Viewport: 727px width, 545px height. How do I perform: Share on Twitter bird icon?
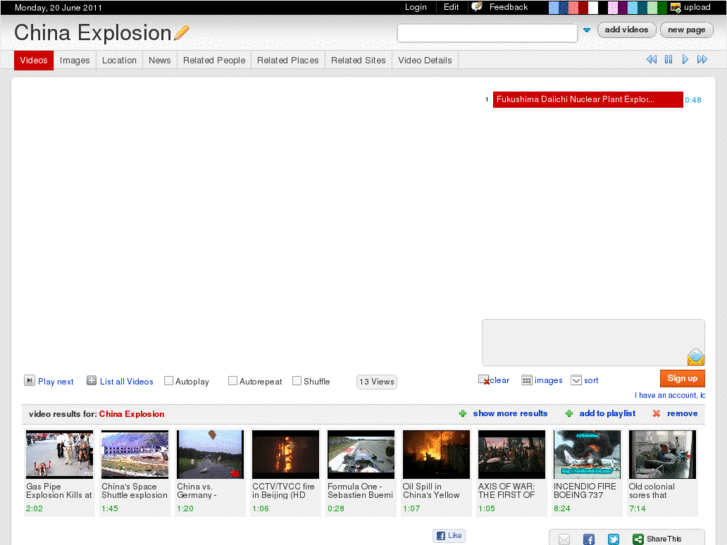click(x=613, y=539)
